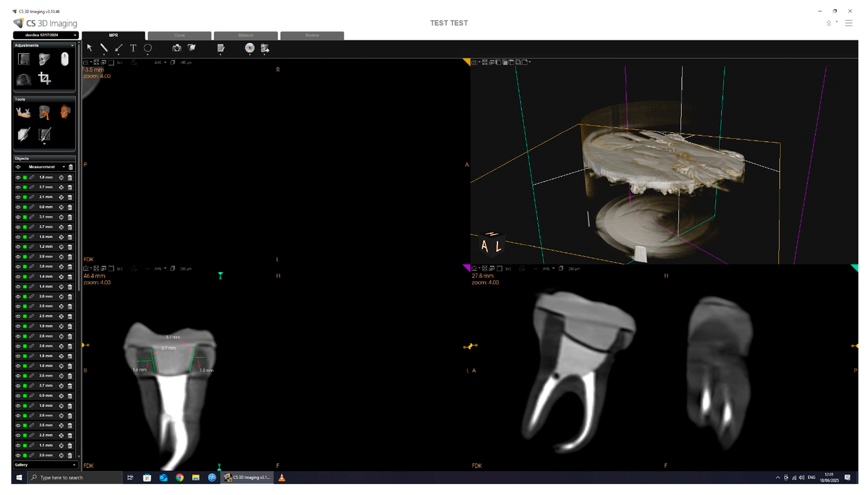Viewport: 868px width, 495px height.
Task: Hide the 1.8 mm measurement
Action: click(18, 177)
